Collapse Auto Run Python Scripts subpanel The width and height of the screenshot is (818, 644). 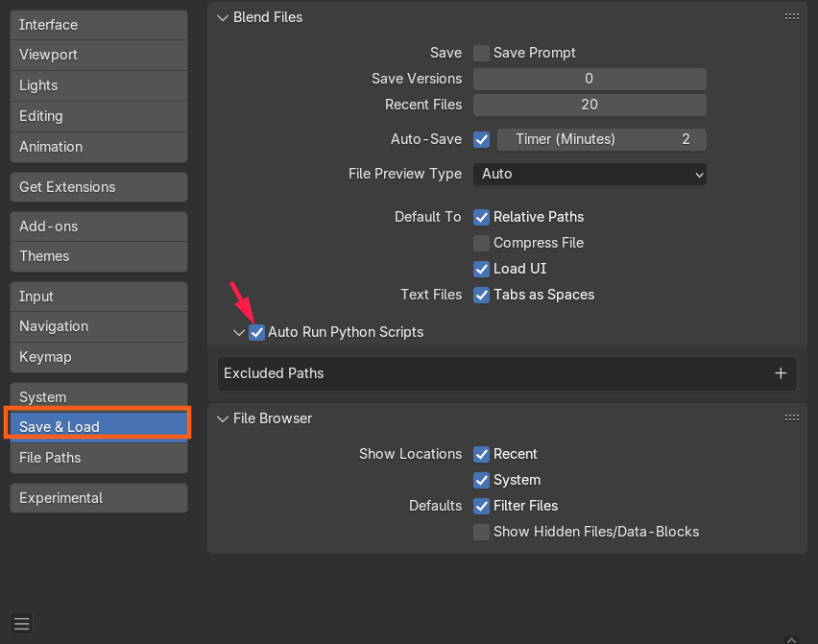(x=239, y=332)
